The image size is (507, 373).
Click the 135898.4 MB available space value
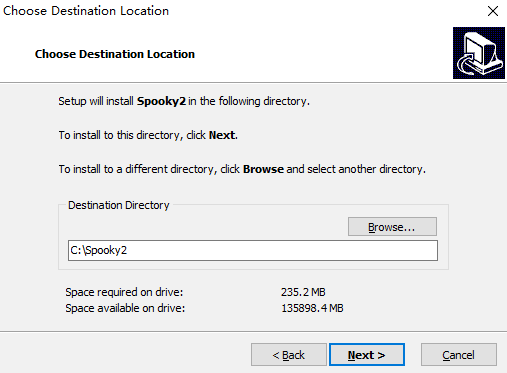[312, 308]
